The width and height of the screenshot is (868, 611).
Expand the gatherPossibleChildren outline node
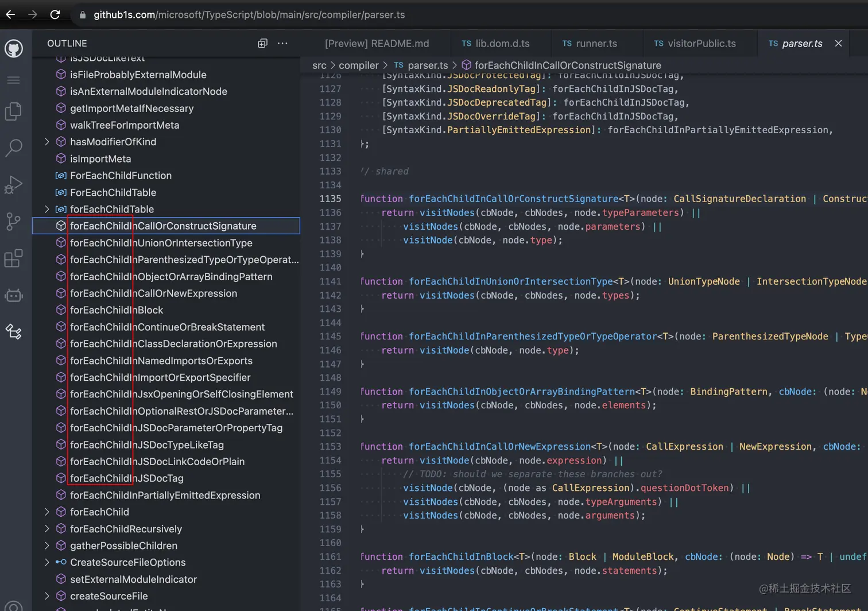pyautogui.click(x=47, y=546)
